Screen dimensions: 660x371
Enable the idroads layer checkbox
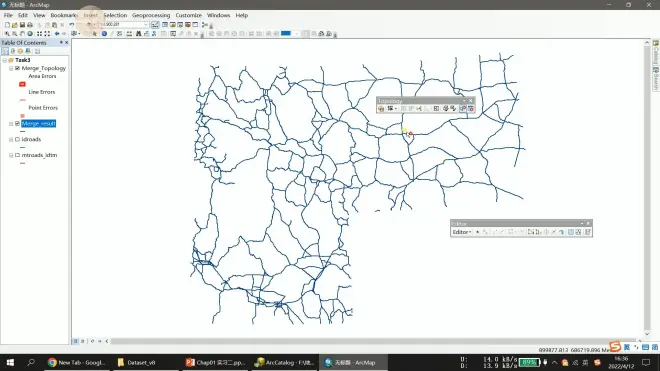point(17,139)
